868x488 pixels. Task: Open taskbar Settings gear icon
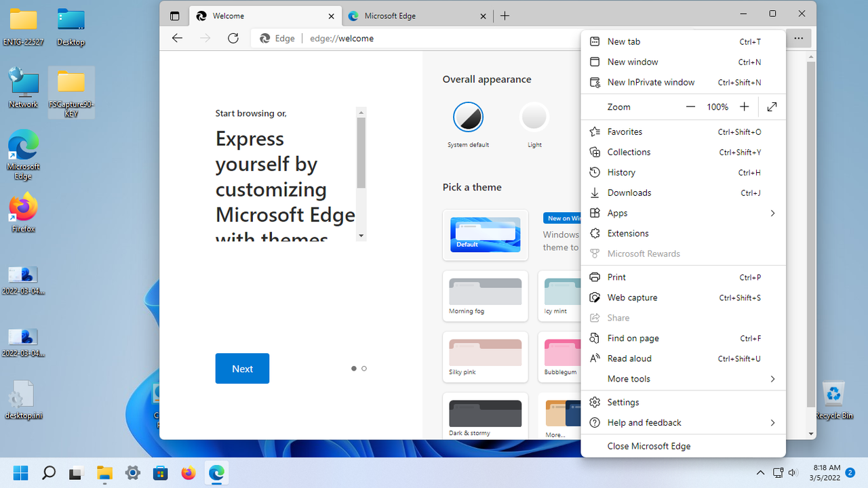pos(133,472)
